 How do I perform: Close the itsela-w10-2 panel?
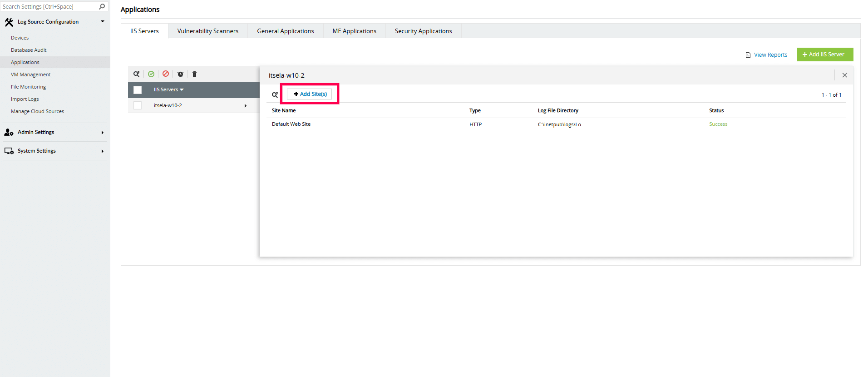(845, 75)
